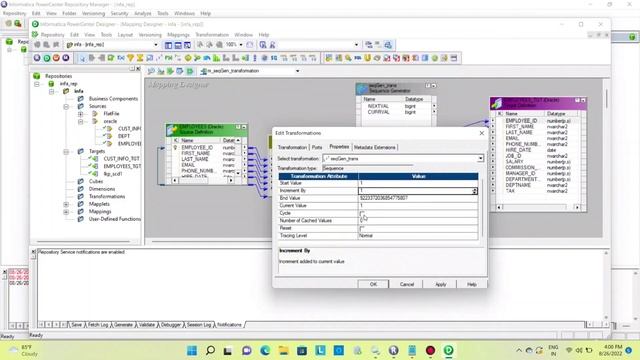Click the orange circular icon in toolbar
Image resolution: width=640 pixels, height=360 pixels.
click(56, 58)
